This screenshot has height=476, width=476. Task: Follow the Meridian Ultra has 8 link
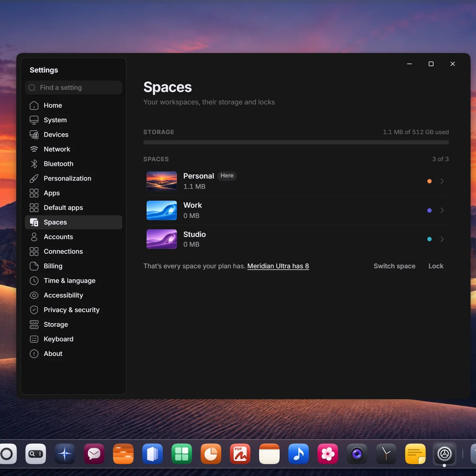point(278,266)
